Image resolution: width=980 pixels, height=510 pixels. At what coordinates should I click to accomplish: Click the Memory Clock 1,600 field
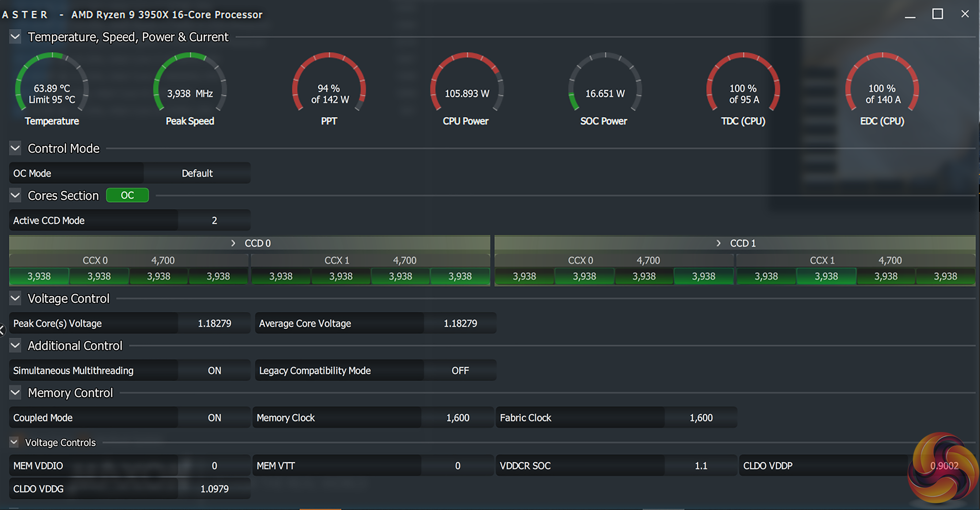point(457,418)
